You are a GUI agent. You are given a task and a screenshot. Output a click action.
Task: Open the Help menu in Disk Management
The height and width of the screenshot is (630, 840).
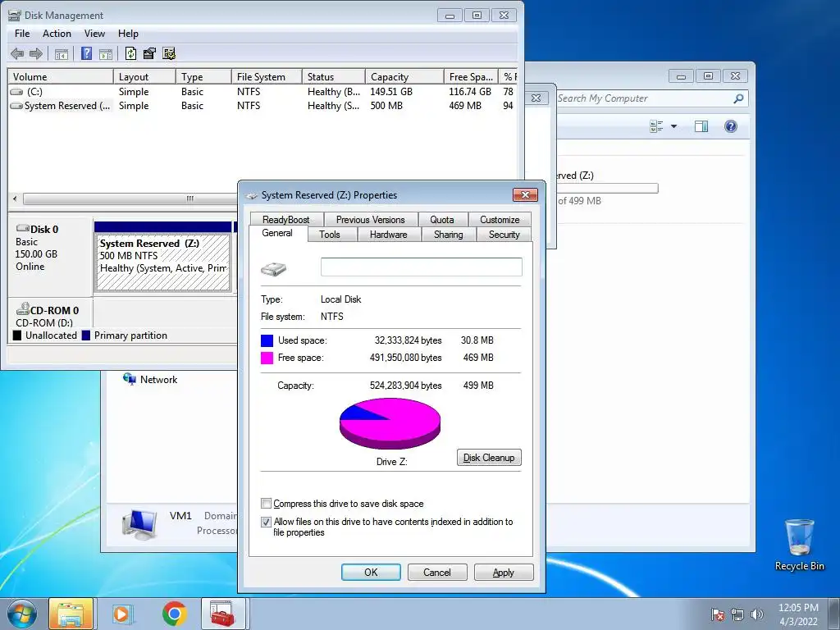click(x=128, y=33)
